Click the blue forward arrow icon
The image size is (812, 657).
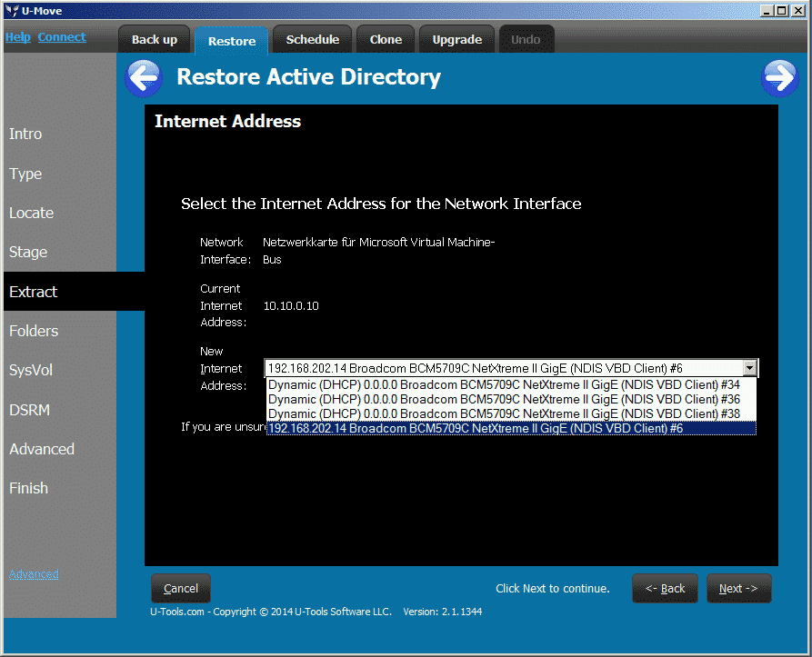pyautogui.click(x=780, y=78)
